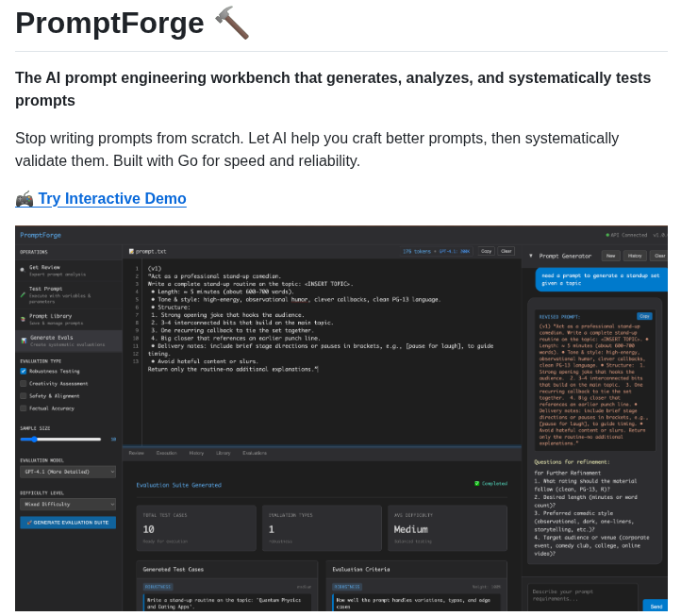Screen dimensions: 681x616
Task: Click the Operations sidebar header
Action: [34, 252]
